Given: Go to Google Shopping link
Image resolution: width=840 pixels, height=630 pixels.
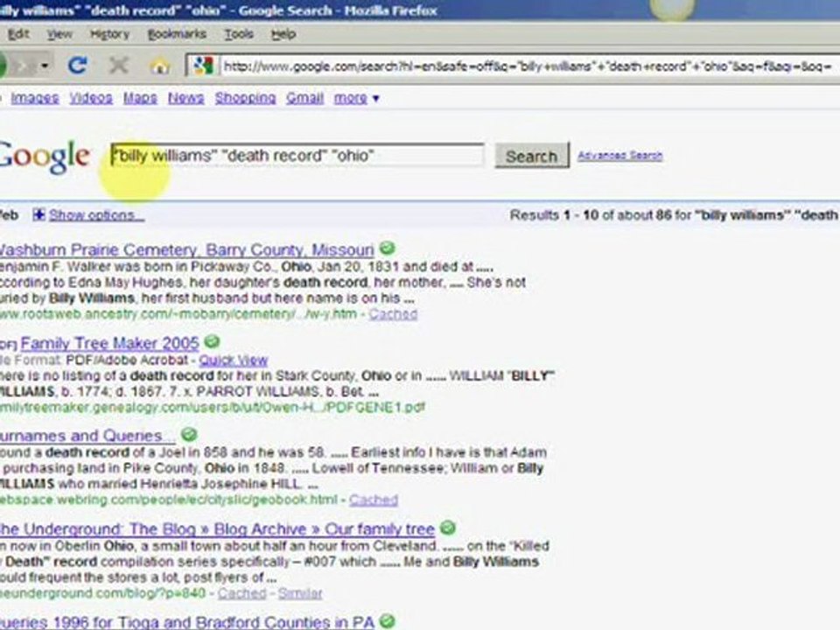Looking at the screenshot, I should [x=245, y=98].
